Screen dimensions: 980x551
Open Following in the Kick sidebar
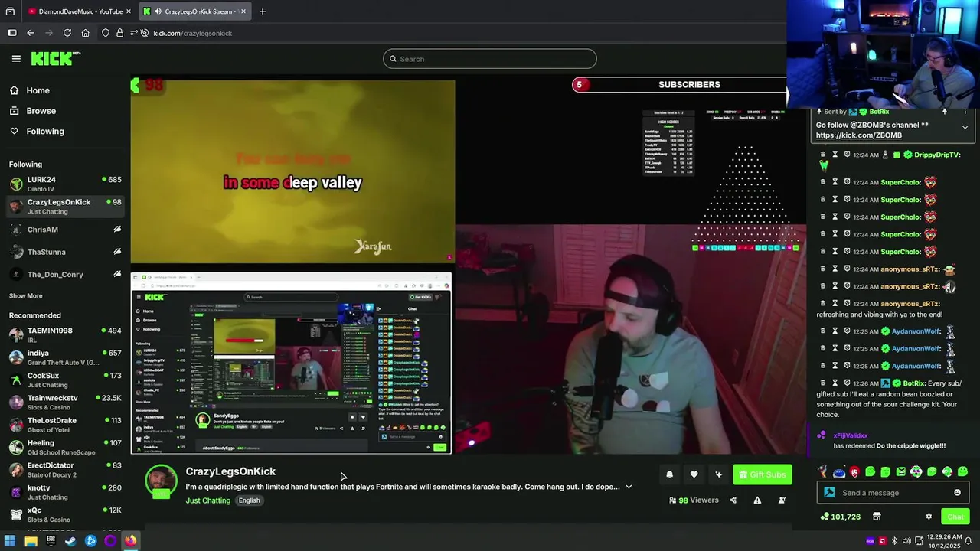pyautogui.click(x=37, y=132)
